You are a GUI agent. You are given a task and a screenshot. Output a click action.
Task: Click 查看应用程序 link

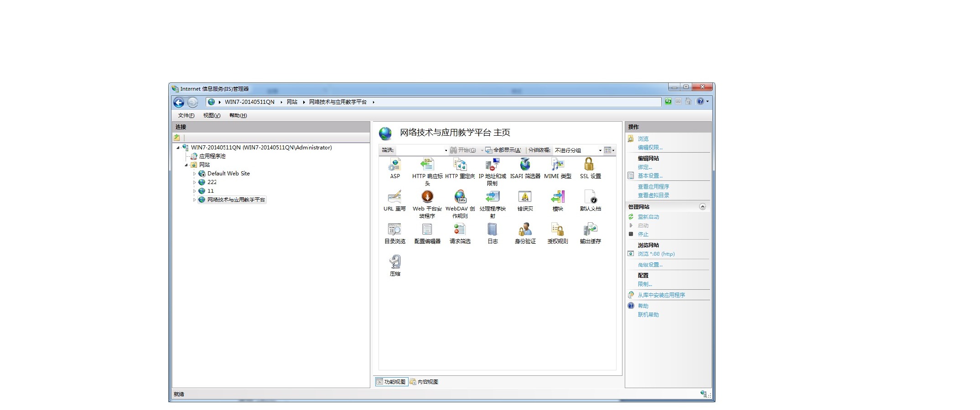pos(653,187)
